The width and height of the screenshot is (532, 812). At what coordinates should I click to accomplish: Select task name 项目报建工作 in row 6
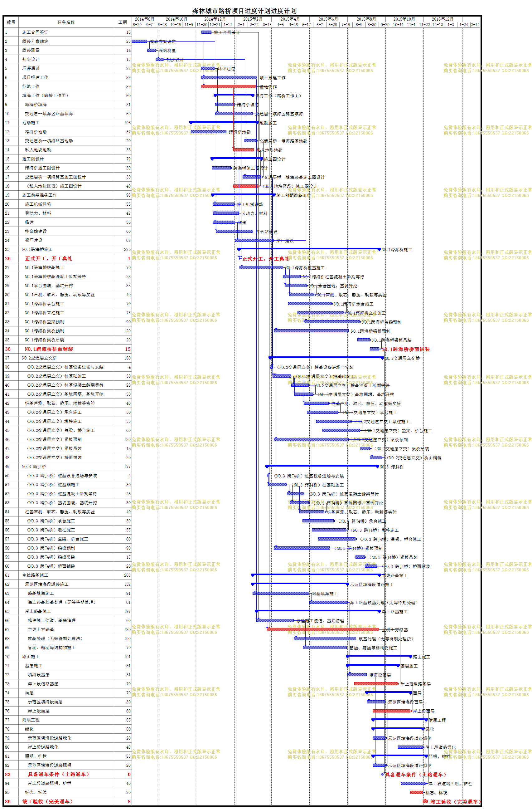[35, 77]
